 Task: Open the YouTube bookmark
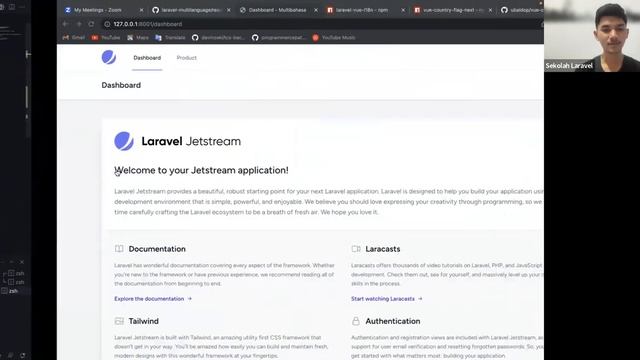(x=106, y=38)
